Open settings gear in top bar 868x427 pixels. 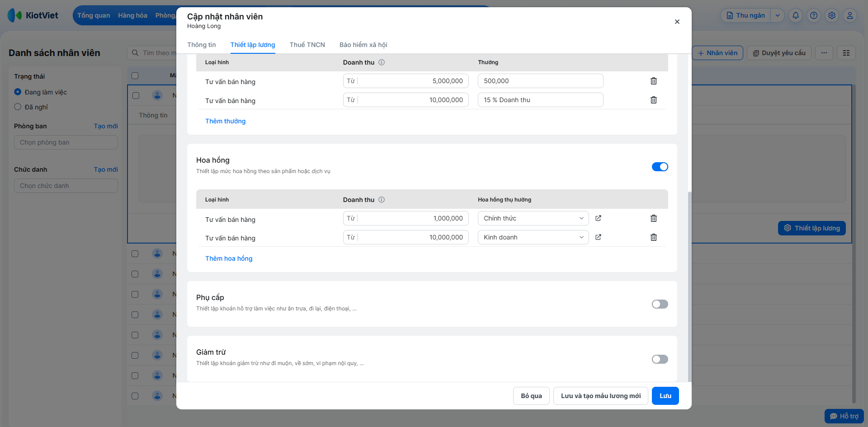coord(832,15)
